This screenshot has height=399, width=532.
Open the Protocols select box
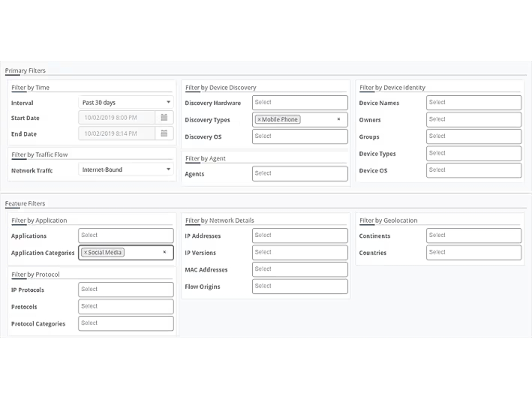(126, 306)
